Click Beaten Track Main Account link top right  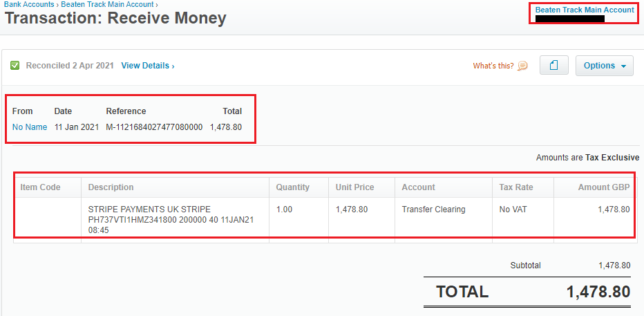[585, 10]
